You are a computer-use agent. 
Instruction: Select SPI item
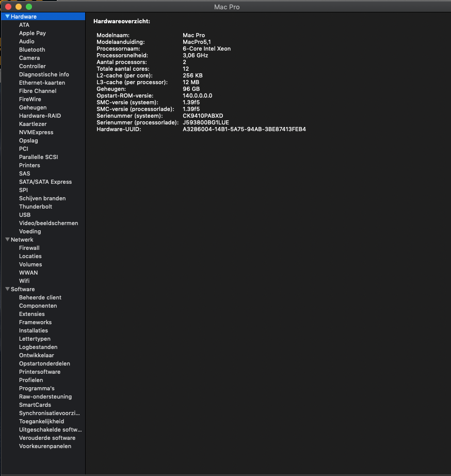(x=23, y=190)
